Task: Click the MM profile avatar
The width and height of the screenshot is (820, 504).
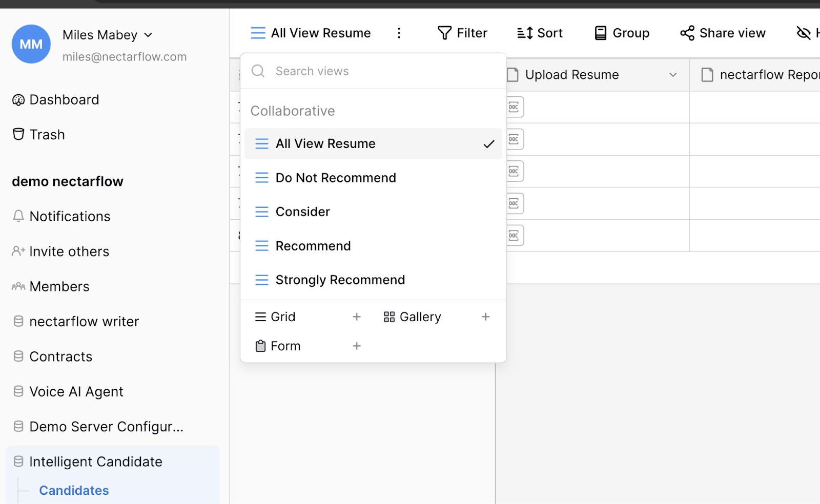Action: tap(31, 44)
